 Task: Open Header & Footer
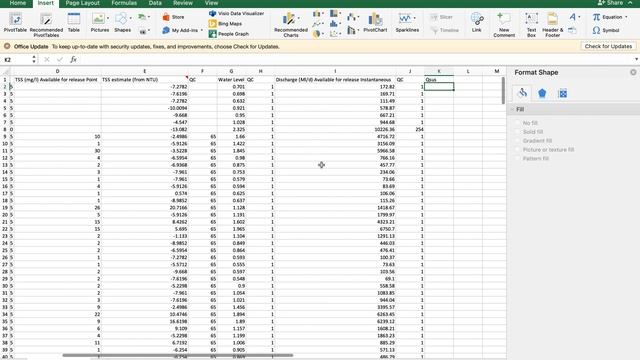coord(552,24)
